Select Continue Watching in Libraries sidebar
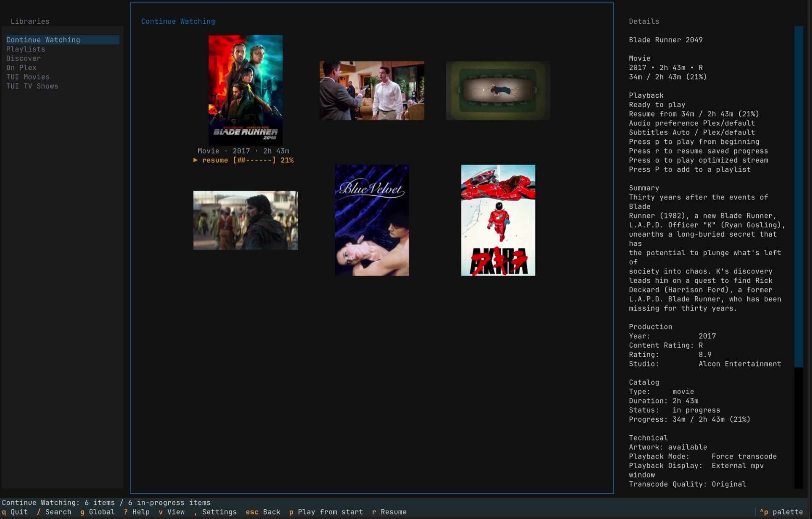The width and height of the screenshot is (812, 519). (x=62, y=40)
